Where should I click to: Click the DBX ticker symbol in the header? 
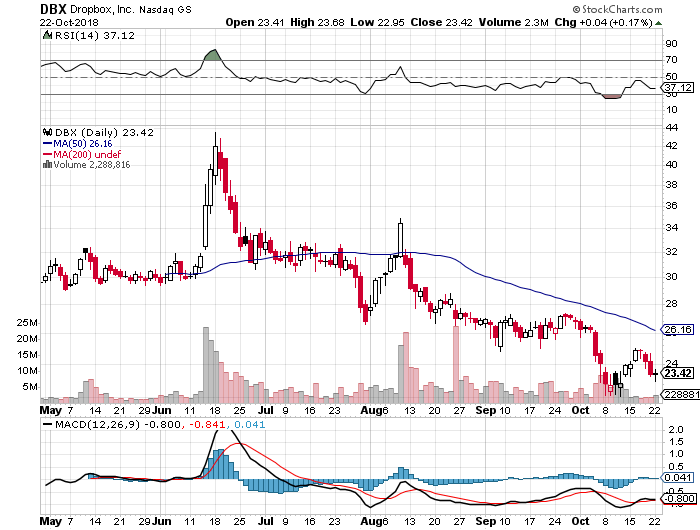coord(53,9)
